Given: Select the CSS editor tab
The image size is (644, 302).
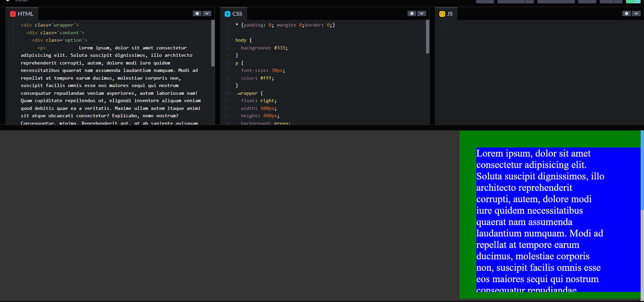Looking at the screenshot, I should (x=234, y=14).
